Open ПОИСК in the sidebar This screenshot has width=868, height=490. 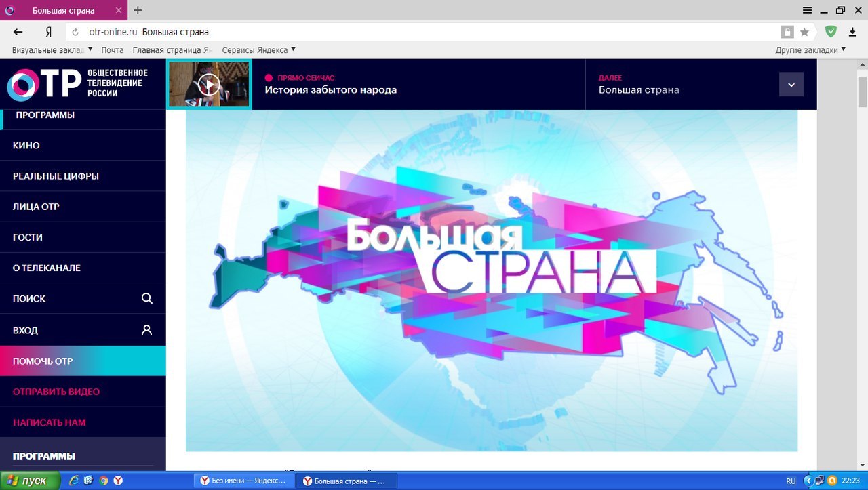tap(83, 298)
